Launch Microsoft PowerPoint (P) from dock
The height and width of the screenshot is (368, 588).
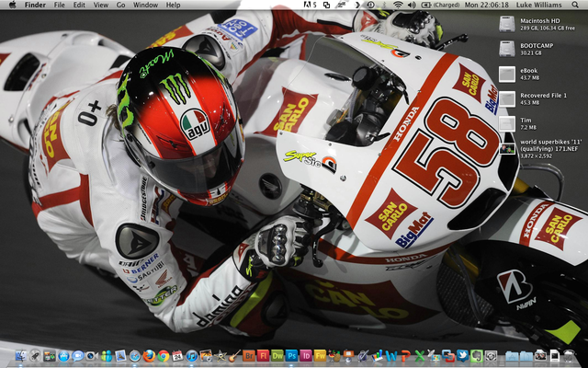[406, 356]
